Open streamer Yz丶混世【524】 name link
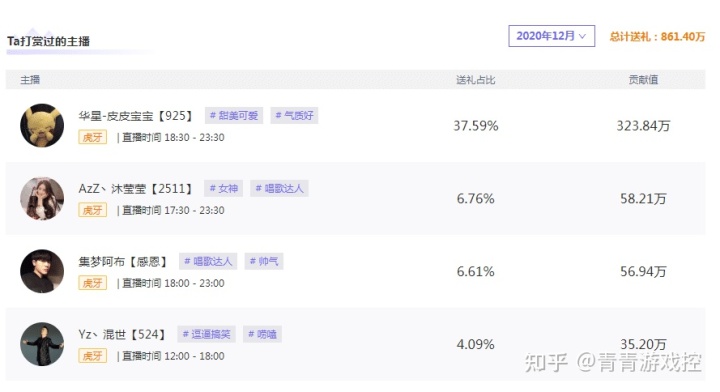Screen dimensions: 720x392 pyautogui.click(x=122, y=335)
